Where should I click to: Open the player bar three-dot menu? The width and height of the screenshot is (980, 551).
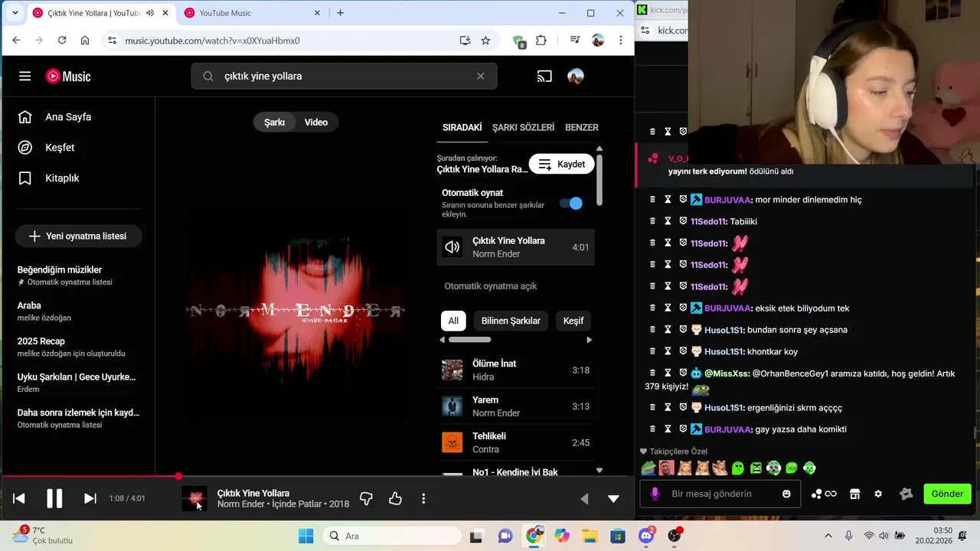(x=423, y=498)
